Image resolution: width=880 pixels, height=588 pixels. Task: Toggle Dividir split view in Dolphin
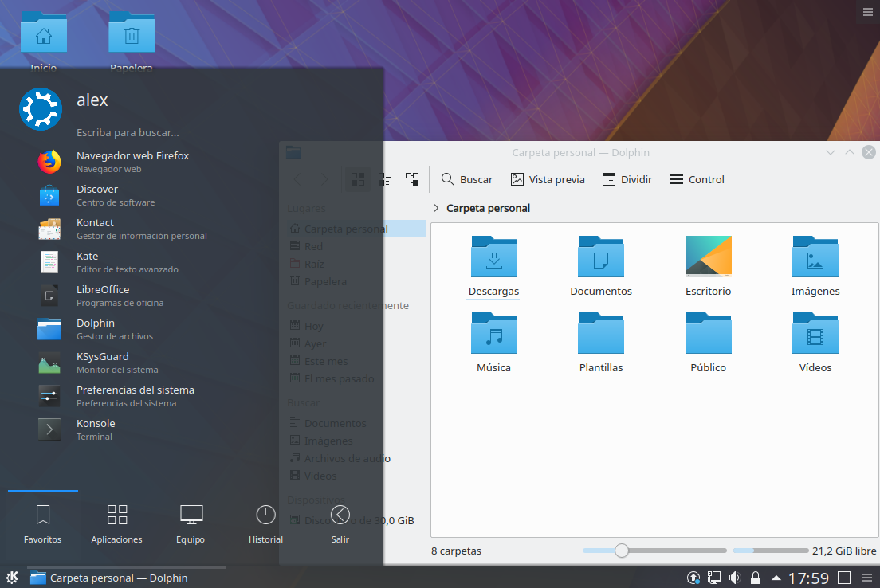pyautogui.click(x=627, y=179)
